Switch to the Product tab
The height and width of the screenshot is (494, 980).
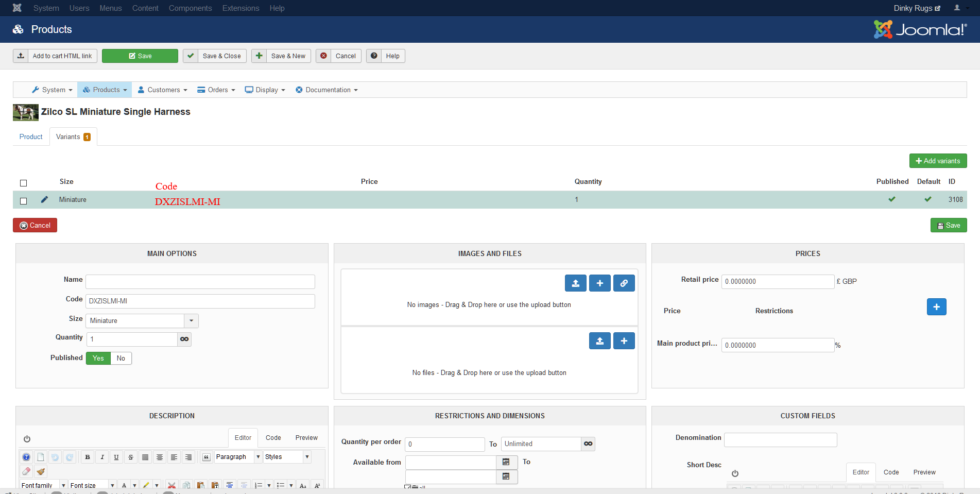tap(31, 137)
